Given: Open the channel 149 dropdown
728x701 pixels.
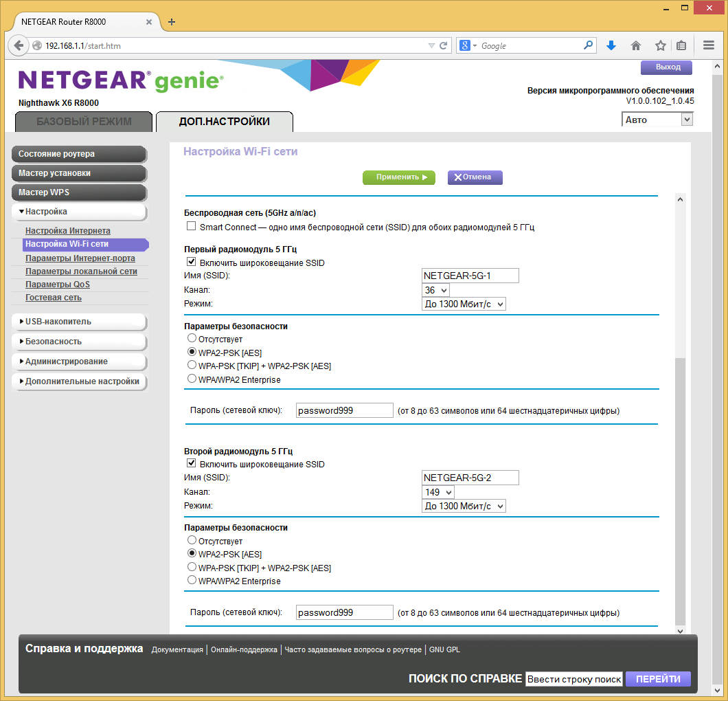Looking at the screenshot, I should coord(437,493).
